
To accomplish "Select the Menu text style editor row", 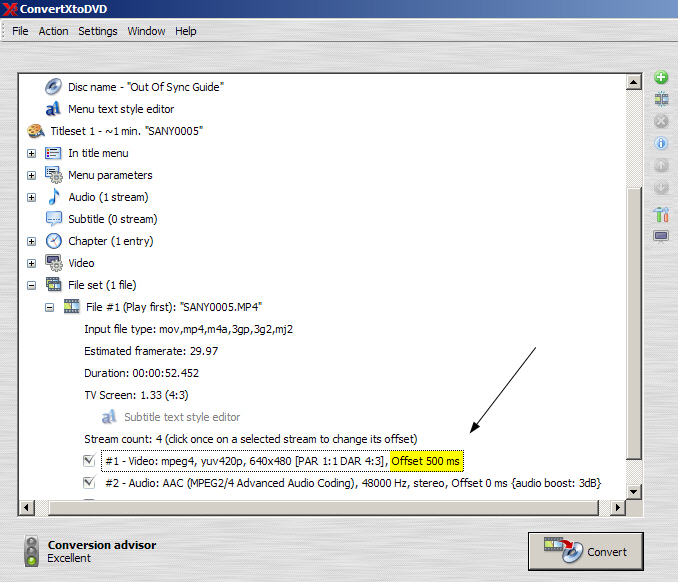I will pyautogui.click(x=121, y=109).
